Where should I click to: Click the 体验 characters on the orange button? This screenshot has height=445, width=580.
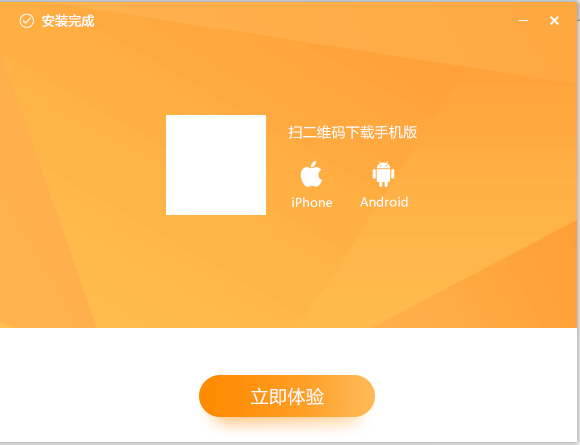pyautogui.click(x=306, y=397)
